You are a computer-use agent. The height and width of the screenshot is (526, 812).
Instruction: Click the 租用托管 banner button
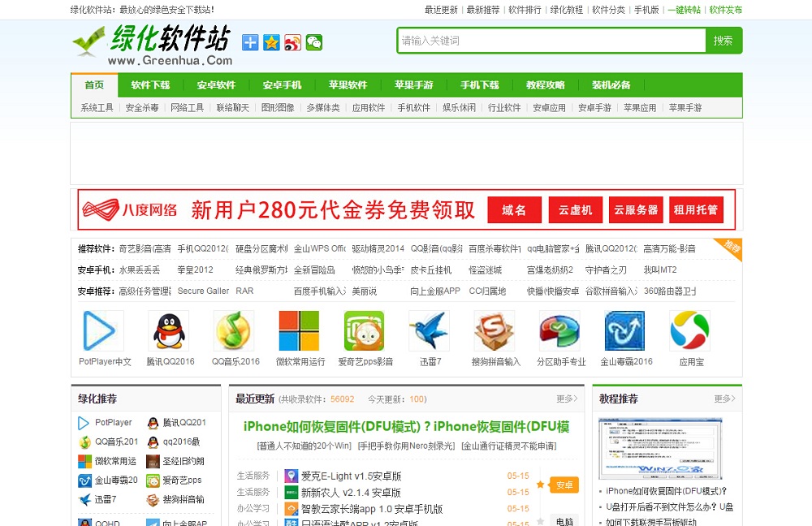click(x=696, y=209)
